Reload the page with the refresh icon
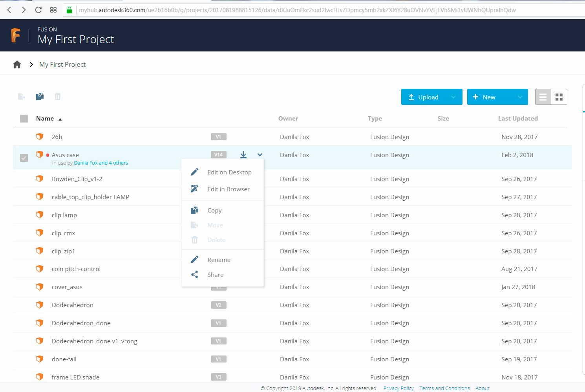This screenshot has height=392, width=585. (38, 10)
